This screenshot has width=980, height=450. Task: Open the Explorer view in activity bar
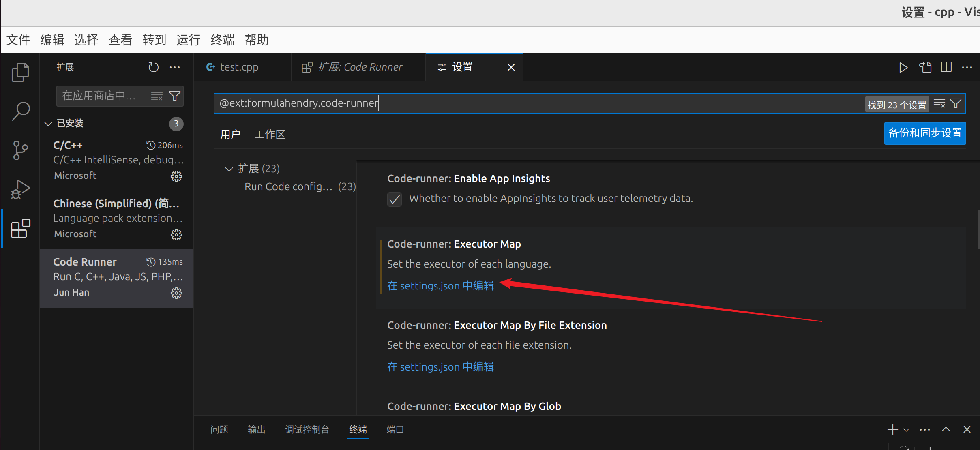tap(20, 73)
